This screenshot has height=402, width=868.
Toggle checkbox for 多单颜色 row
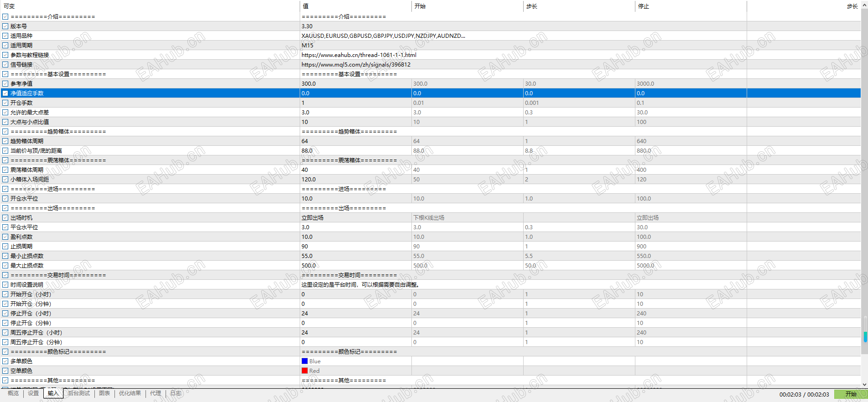coord(5,361)
